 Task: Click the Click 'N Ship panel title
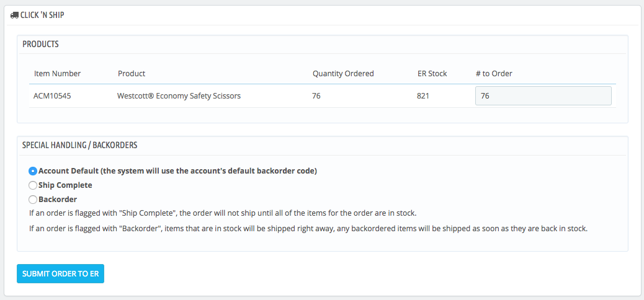pyautogui.click(x=42, y=15)
